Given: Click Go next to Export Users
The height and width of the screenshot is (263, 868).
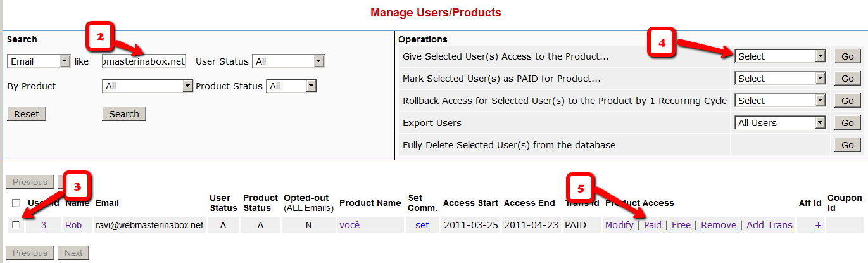Looking at the screenshot, I should 847,123.
